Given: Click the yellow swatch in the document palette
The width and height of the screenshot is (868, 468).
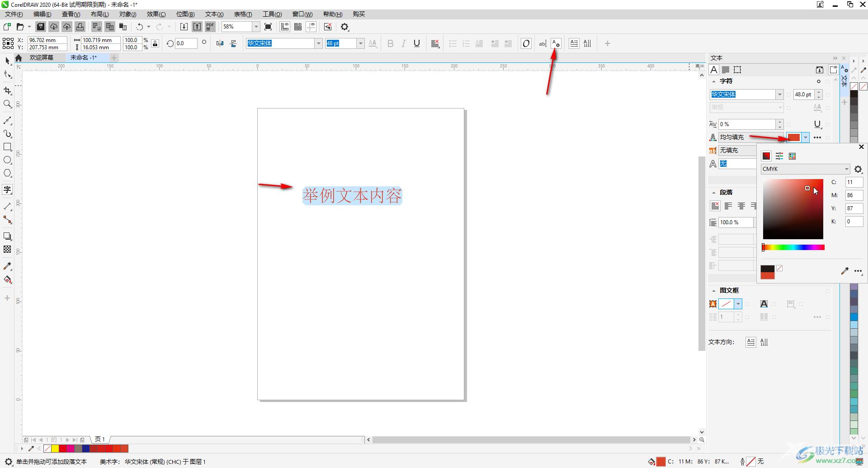Looking at the screenshot, I should [55, 449].
